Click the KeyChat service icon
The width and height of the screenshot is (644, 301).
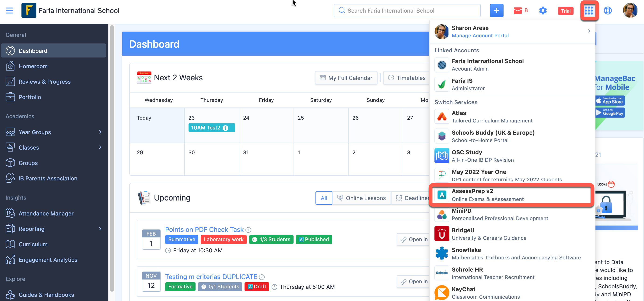[441, 293]
